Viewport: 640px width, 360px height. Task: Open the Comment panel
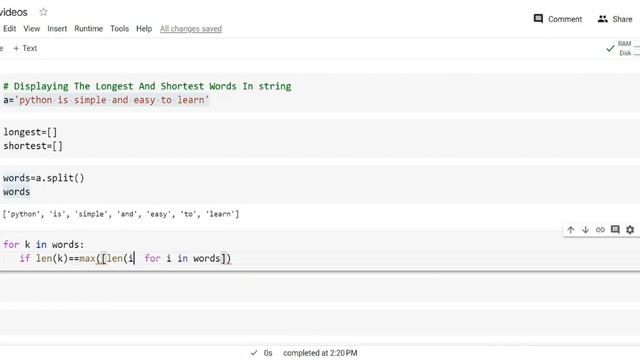[558, 19]
